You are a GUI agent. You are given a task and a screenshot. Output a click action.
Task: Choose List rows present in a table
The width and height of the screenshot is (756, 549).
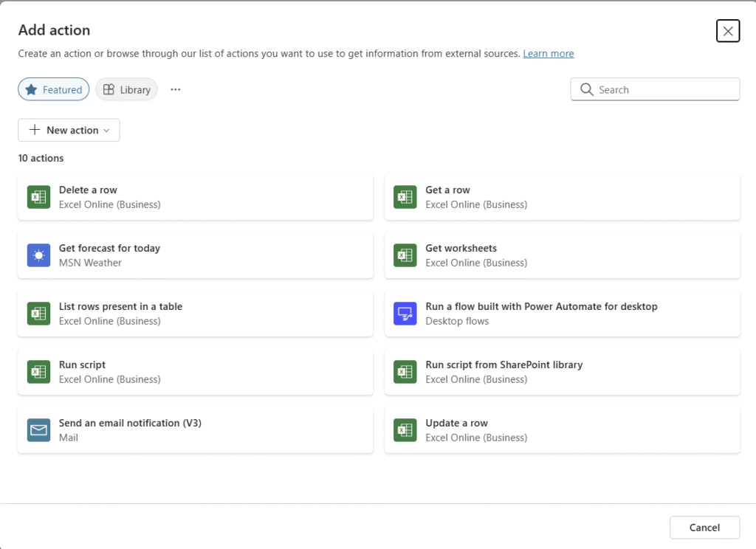pos(195,314)
